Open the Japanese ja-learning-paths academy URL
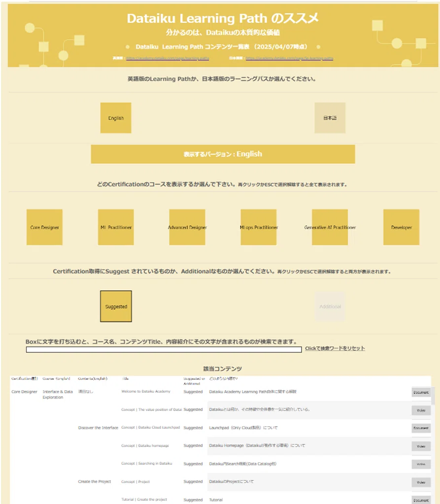Viewport: 440px width, 504px height. 290,58
